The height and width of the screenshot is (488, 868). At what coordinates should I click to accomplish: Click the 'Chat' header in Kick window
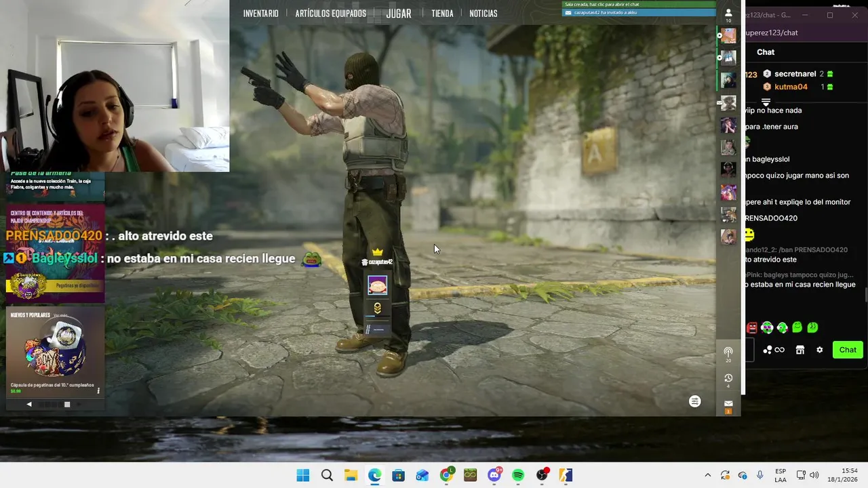(766, 52)
